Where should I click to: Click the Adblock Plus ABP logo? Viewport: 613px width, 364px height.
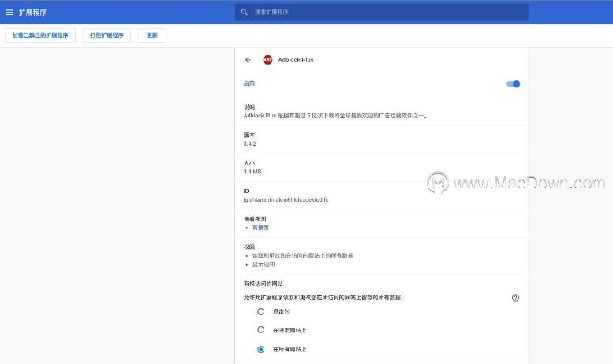pos(267,60)
